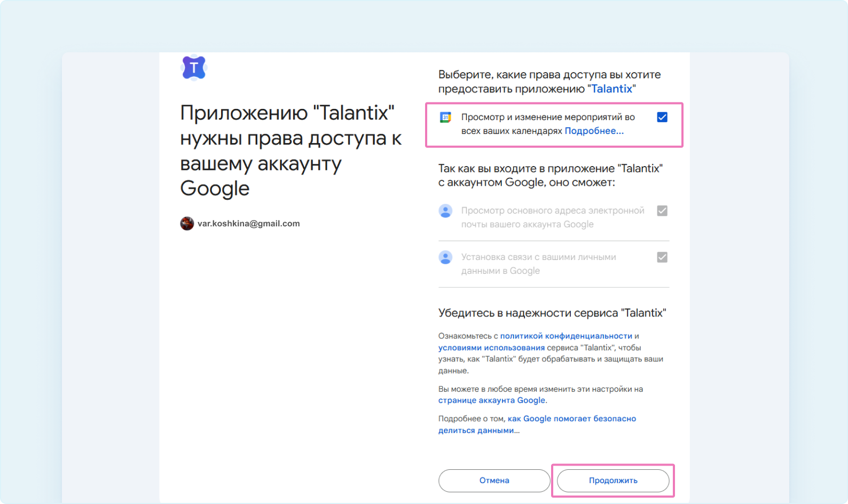Click text "Вы можете в любое время изменить"

click(540, 395)
